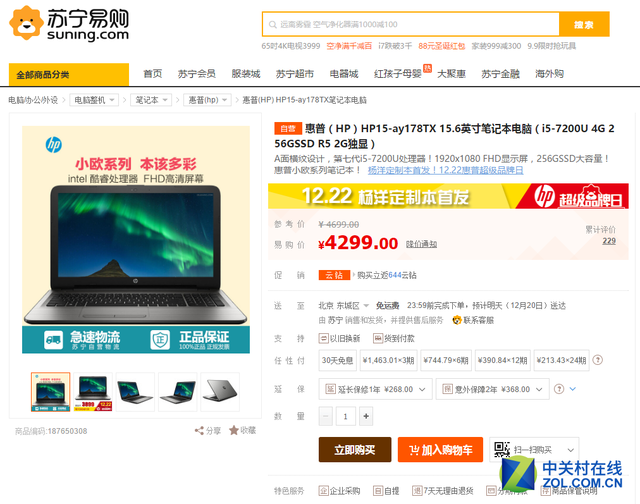Open 红孩子母婴 navigation item

[398, 74]
